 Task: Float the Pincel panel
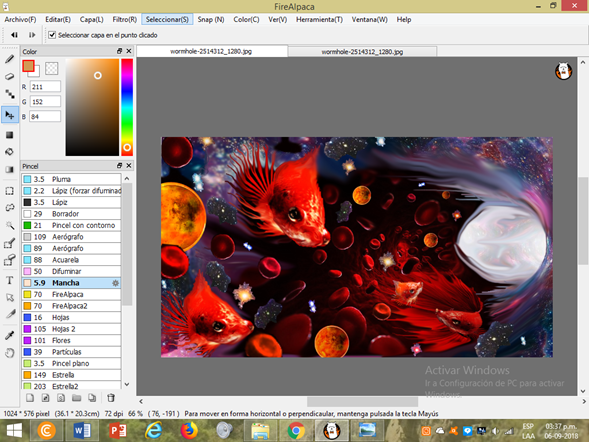(x=119, y=166)
